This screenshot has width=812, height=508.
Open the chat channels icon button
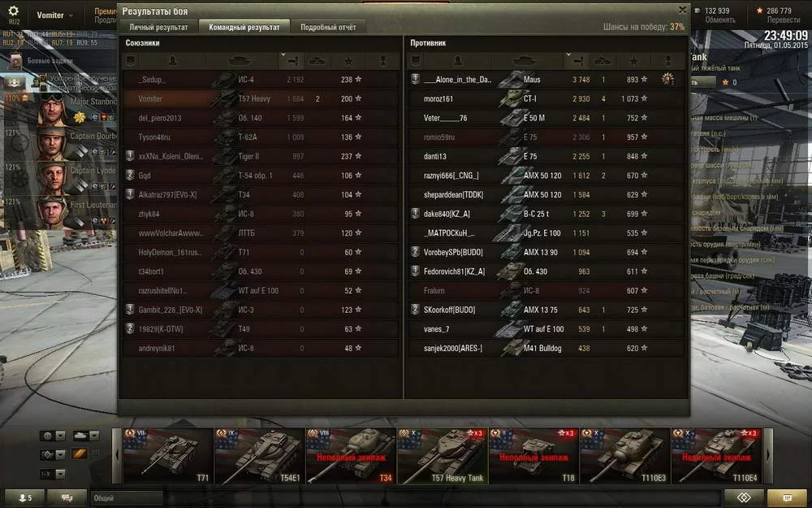tap(67, 497)
